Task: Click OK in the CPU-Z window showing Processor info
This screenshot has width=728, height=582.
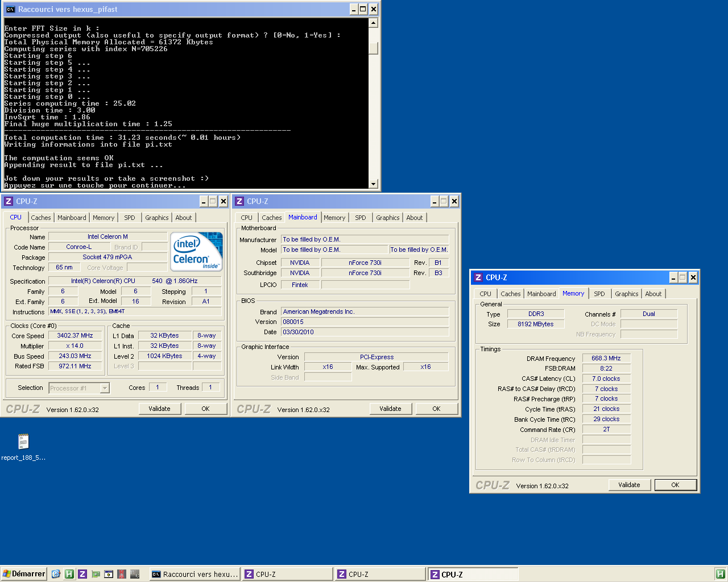Action: pyautogui.click(x=205, y=409)
